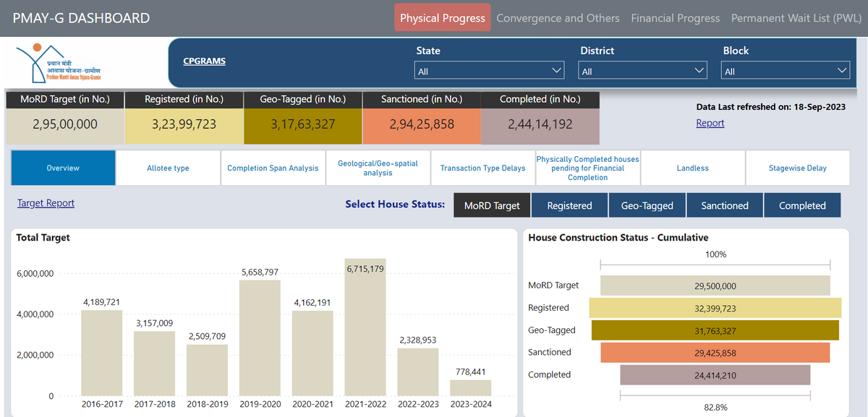The width and height of the screenshot is (868, 417).
Task: Open the Convergence and Others tab
Action: 558,18
